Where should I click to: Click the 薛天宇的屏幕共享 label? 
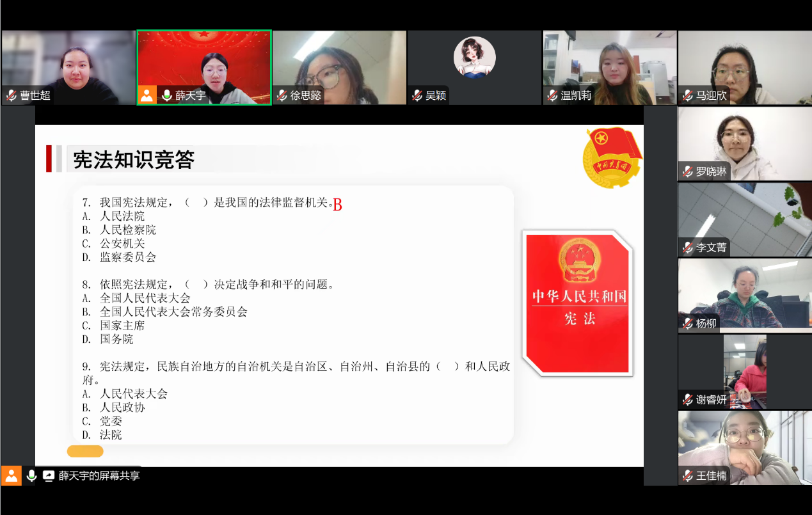pos(99,475)
